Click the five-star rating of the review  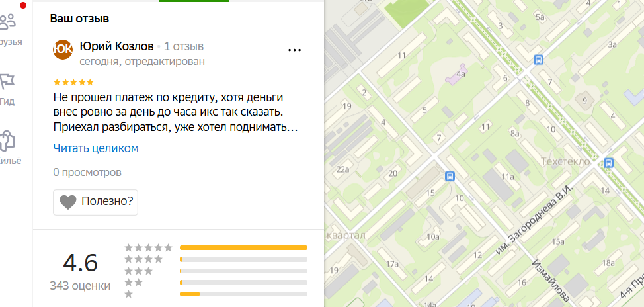[x=73, y=82]
